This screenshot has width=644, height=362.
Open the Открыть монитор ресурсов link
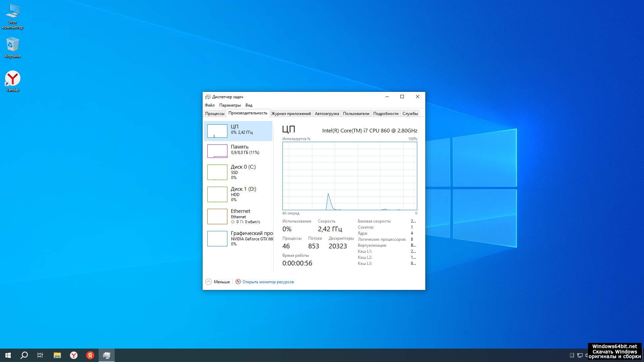click(x=268, y=282)
